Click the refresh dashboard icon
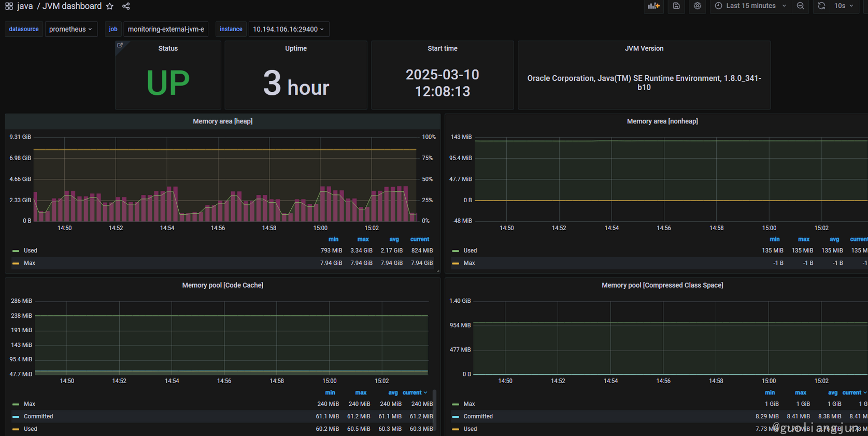The height and width of the screenshot is (436, 868). 821,6
